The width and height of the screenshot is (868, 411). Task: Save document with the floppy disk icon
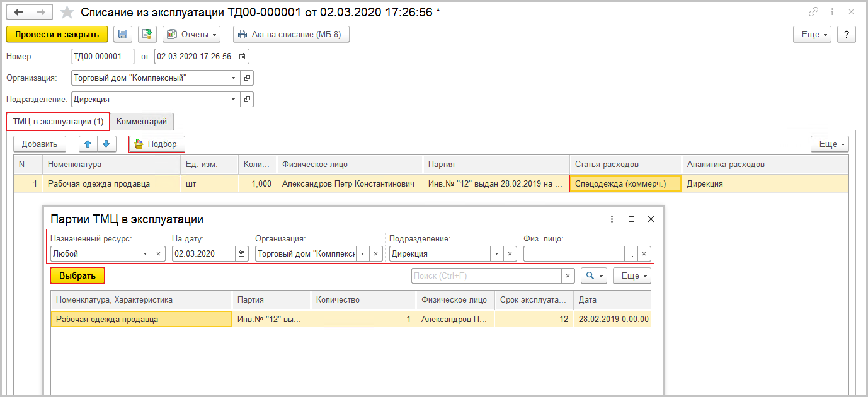pos(123,34)
